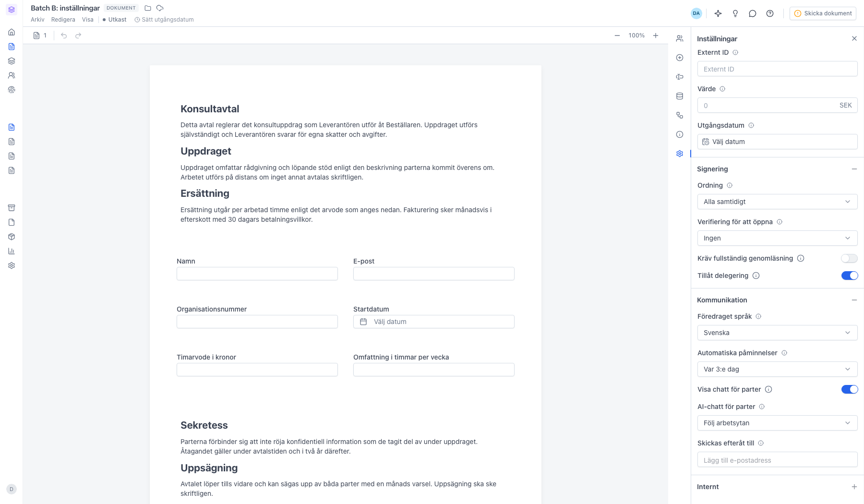Open the fingerprint icon in left sidebar

pos(12,90)
